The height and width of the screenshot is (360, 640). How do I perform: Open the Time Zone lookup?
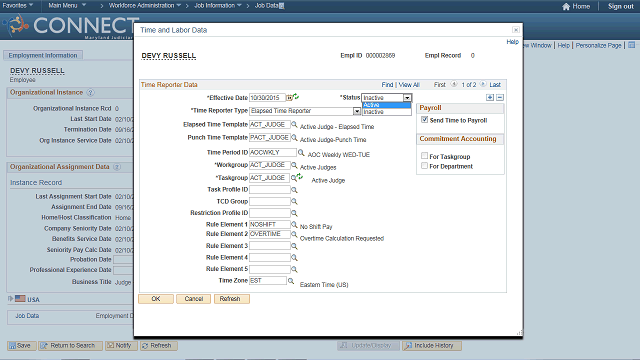click(291, 281)
